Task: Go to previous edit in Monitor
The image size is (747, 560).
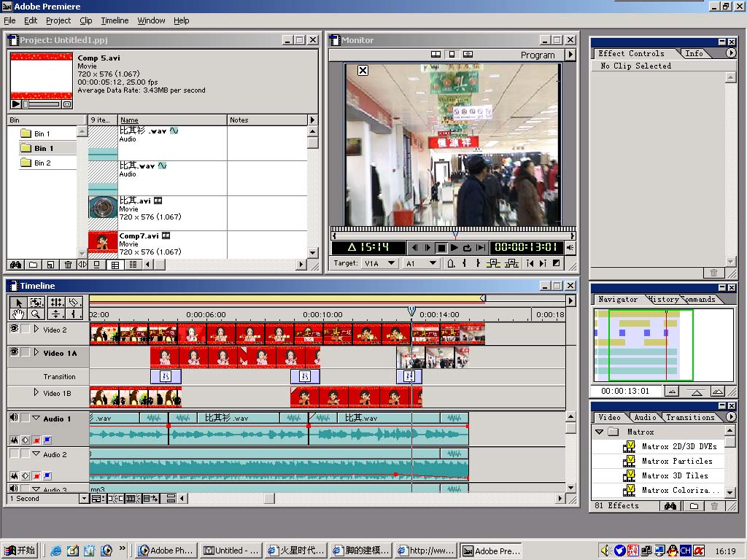Action: point(530,262)
